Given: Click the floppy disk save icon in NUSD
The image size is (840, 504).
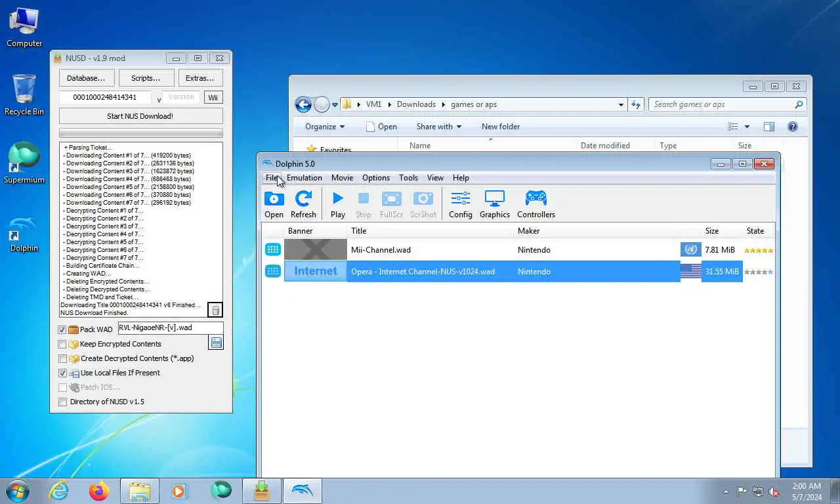Looking at the screenshot, I should click(x=216, y=343).
